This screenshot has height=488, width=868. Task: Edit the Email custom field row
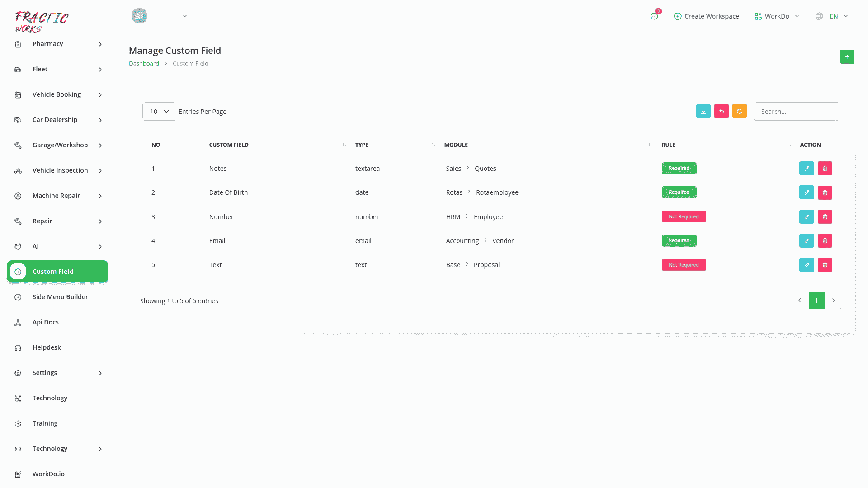coord(806,241)
